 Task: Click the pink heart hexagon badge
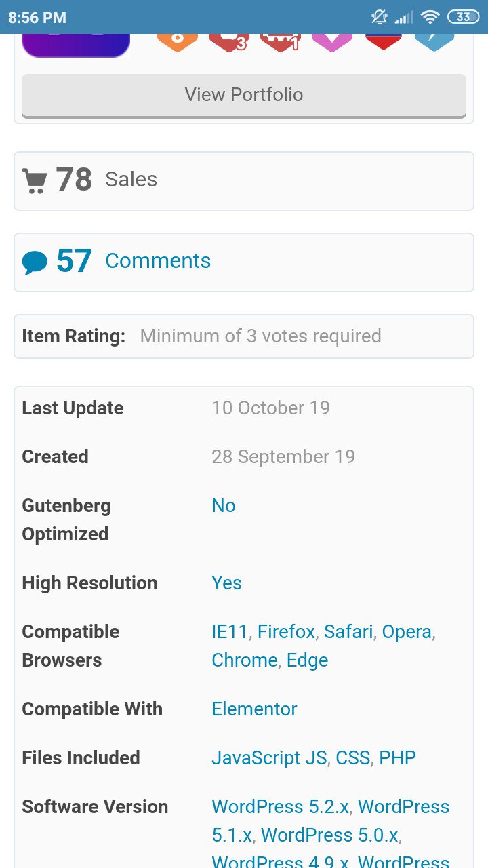(332, 42)
